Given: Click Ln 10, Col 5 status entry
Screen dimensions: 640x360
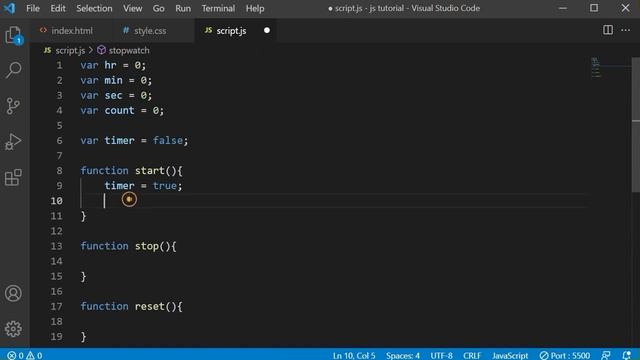Looking at the screenshot, I should coord(354,356).
